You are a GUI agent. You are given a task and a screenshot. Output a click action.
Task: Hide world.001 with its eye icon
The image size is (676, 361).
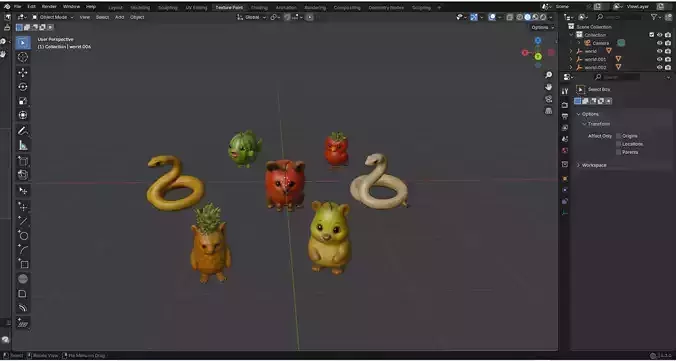[660, 59]
